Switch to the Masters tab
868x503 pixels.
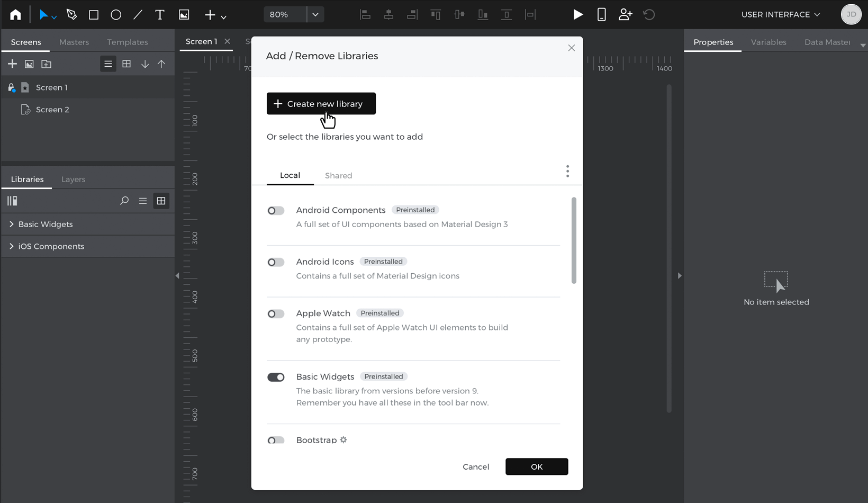pyautogui.click(x=74, y=42)
